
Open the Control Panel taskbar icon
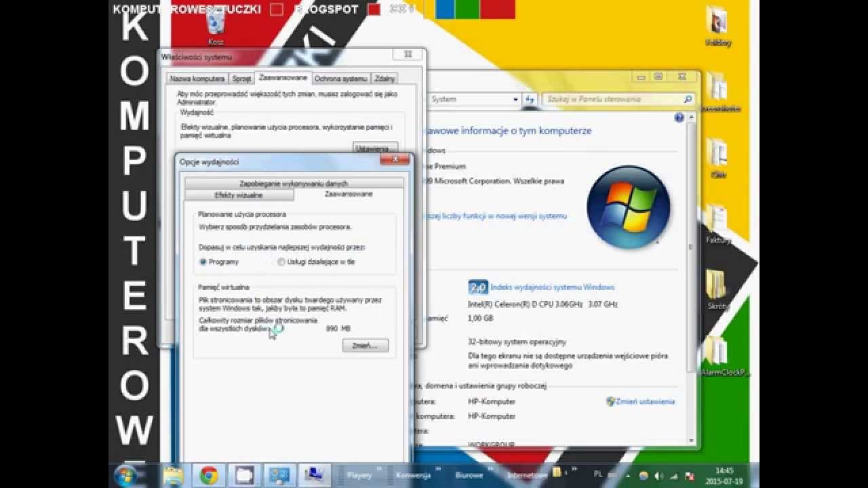(x=278, y=475)
